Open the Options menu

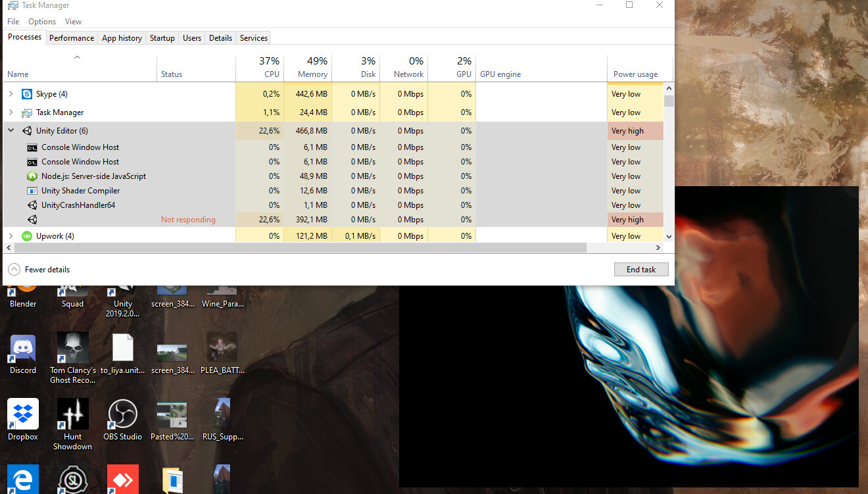pyautogui.click(x=41, y=21)
